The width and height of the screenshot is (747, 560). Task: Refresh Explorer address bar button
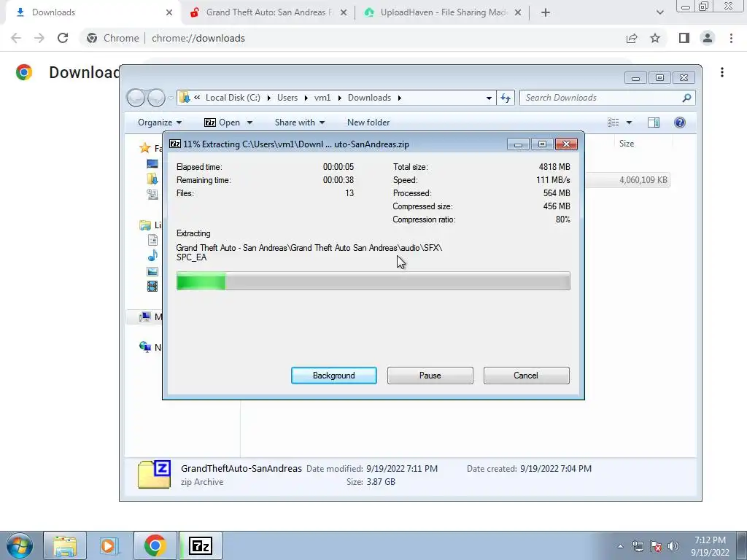(506, 98)
